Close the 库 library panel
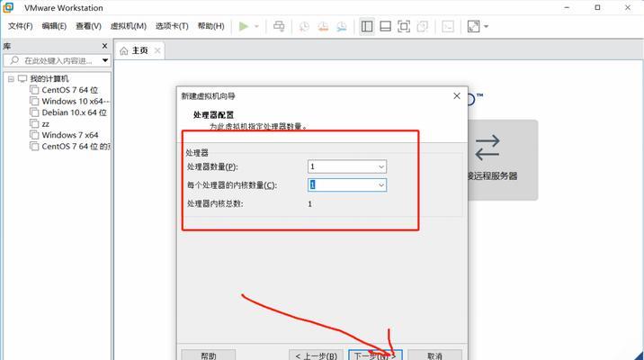 tap(104, 46)
